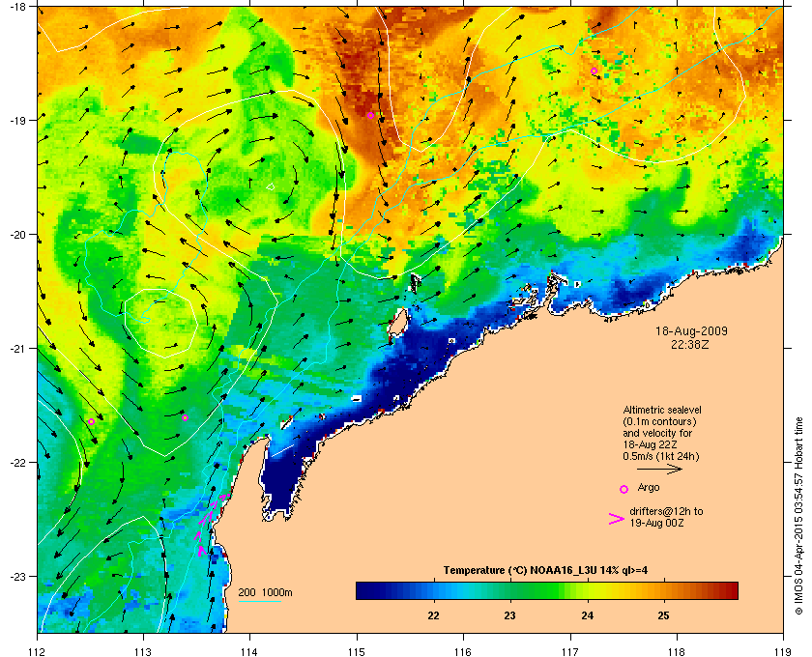Click the magenta drifter legend arrow symbol
812x657 pixels.
(x=617, y=519)
